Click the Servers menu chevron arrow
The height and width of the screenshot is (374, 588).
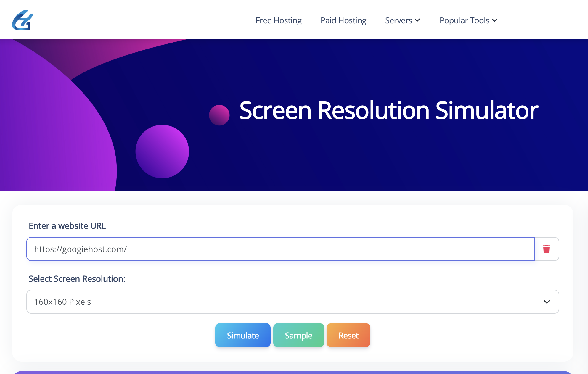tap(417, 20)
